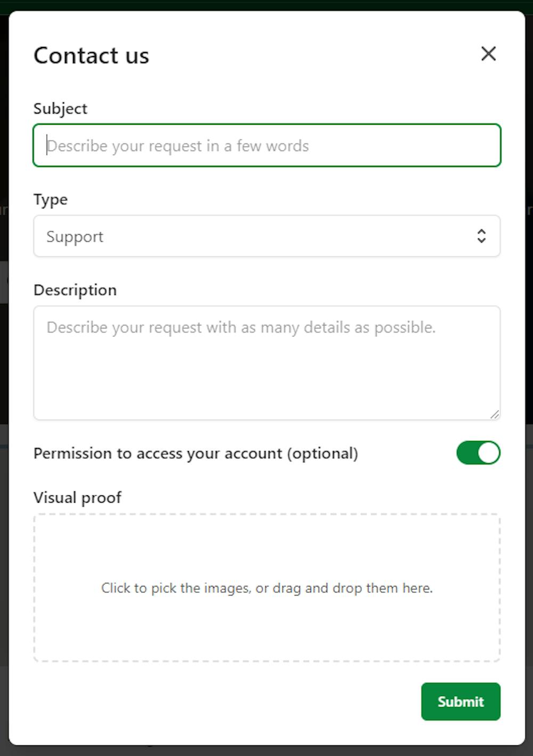Submit the contact request
Image resolution: width=533 pixels, height=756 pixels.
(461, 702)
